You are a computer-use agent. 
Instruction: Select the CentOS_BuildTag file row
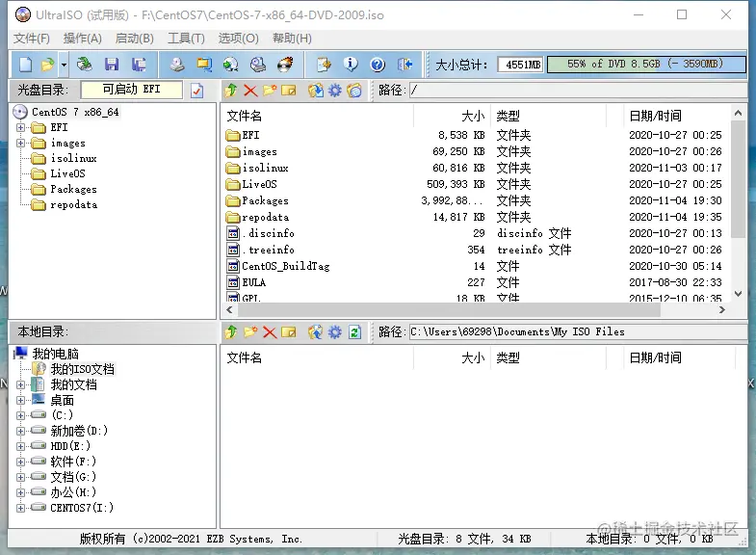coord(475,266)
